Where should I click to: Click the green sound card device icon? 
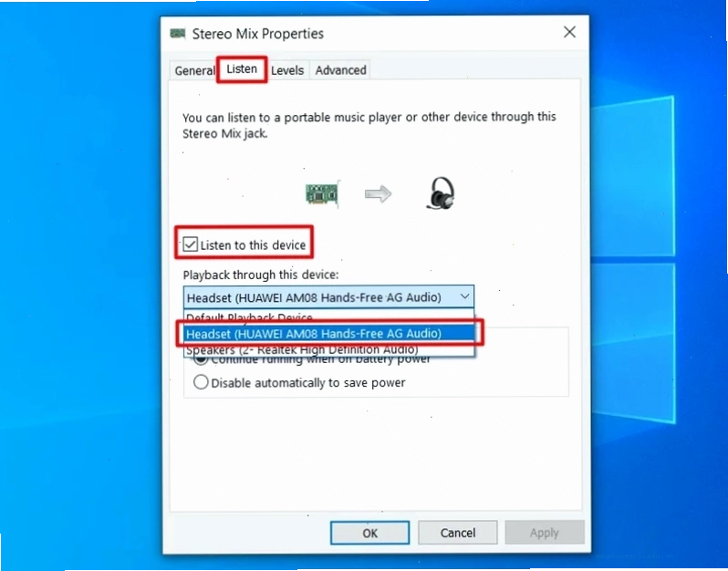pyautogui.click(x=323, y=193)
